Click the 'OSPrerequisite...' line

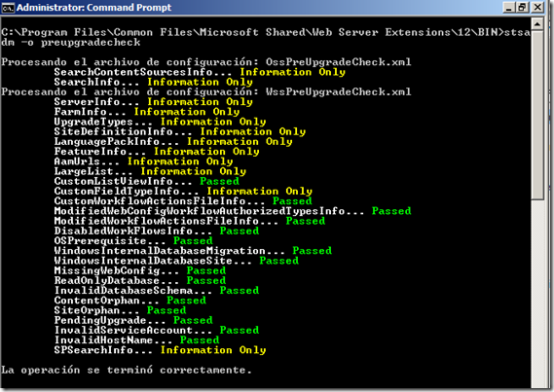133,240
